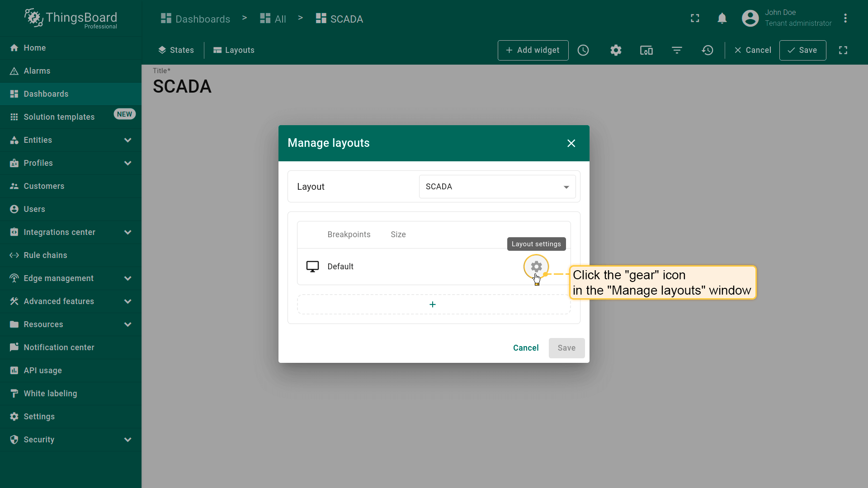Open the user menu three-dots icon

click(845, 19)
